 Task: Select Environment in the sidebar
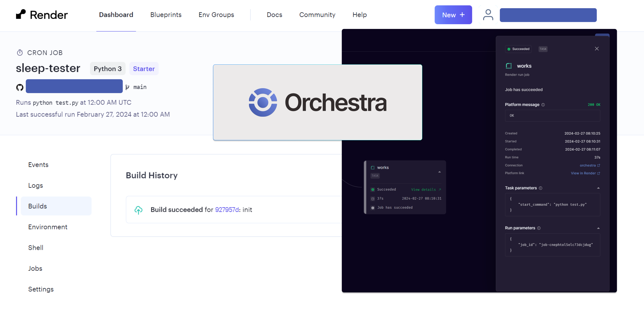(48, 227)
